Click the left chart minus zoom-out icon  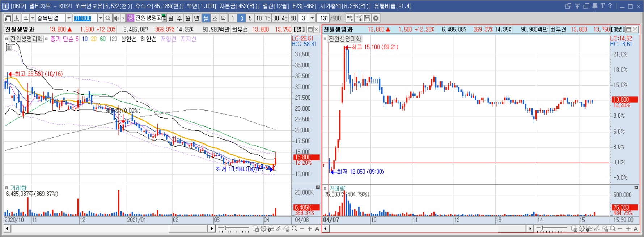click(x=302, y=229)
